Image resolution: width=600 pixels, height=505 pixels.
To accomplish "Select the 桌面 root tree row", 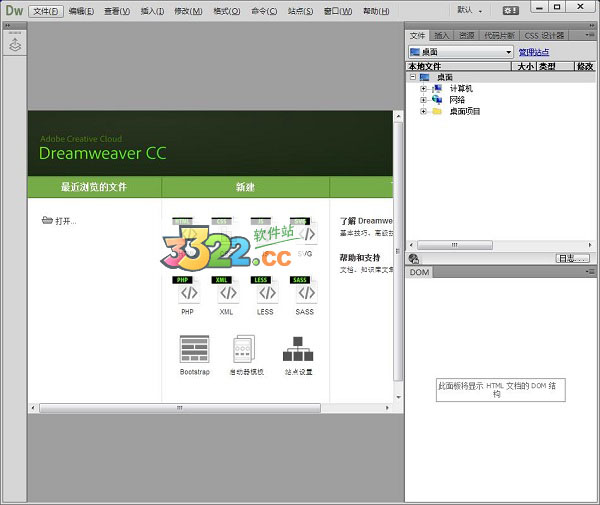I will [501, 77].
